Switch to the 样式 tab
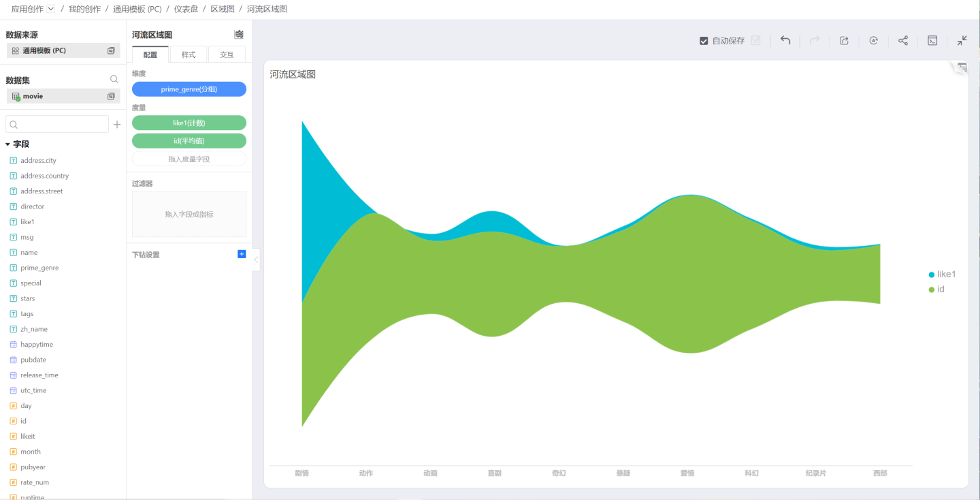Screen dimensions: 980x500 point(189,54)
